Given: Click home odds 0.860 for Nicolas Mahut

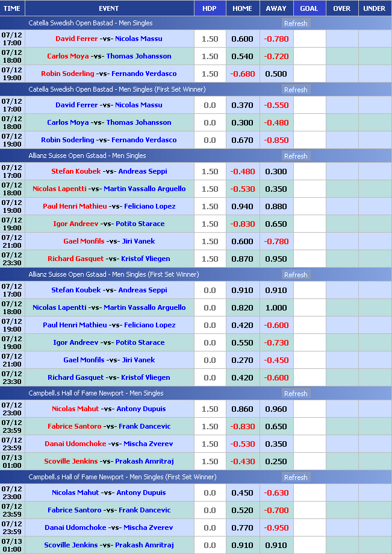Looking at the screenshot, I should pos(242,409).
